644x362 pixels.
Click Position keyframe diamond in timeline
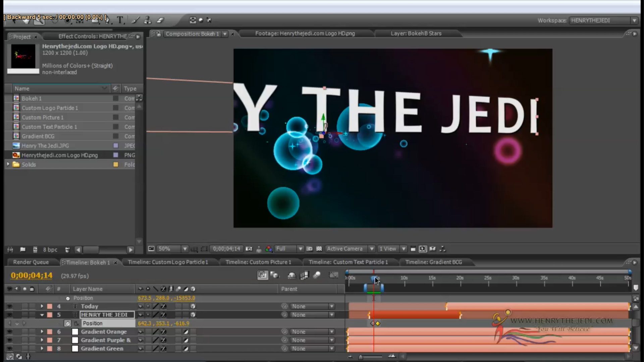tap(378, 323)
